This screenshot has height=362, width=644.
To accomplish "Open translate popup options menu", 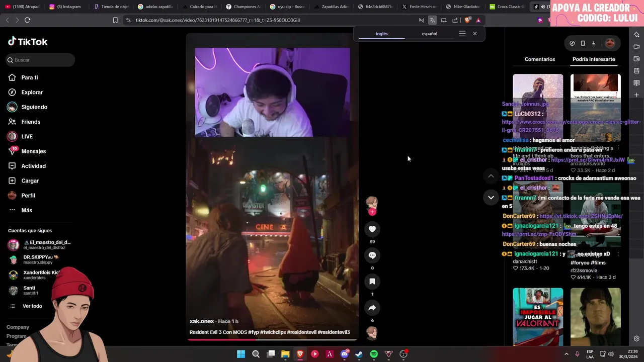I will click(x=462, y=34).
